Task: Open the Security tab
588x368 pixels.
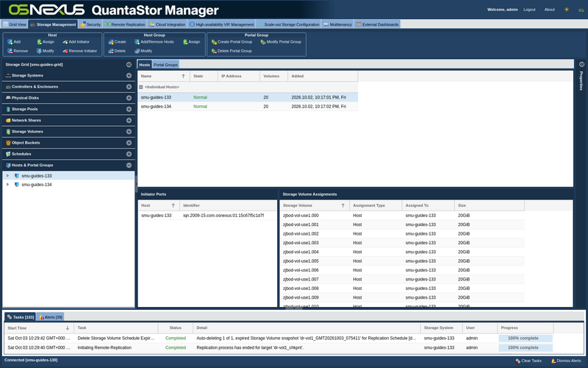Action: (x=90, y=24)
